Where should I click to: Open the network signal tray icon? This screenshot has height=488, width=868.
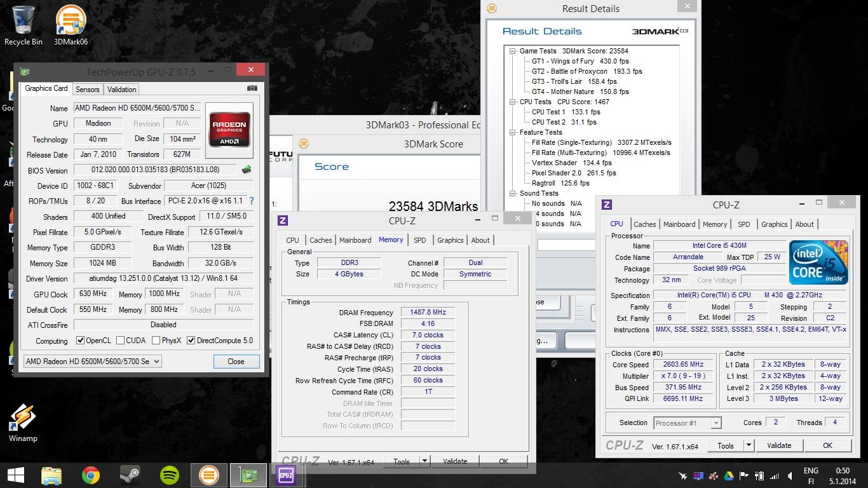tap(774, 475)
